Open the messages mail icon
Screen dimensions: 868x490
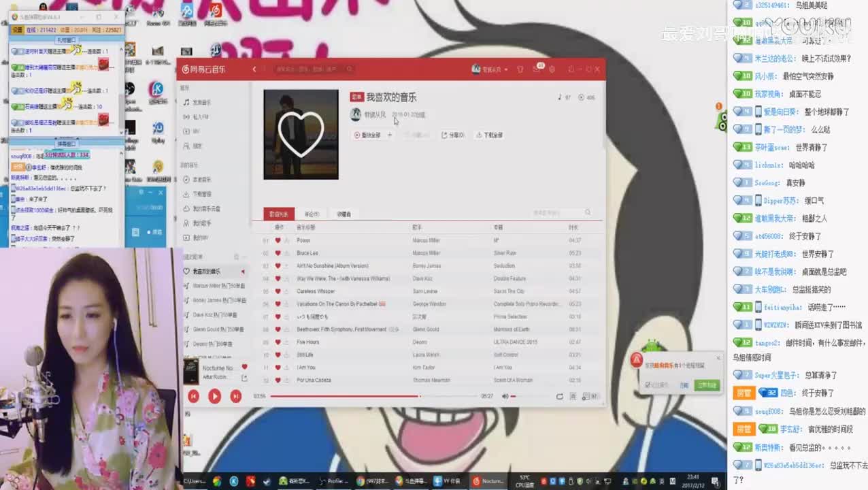(x=537, y=69)
